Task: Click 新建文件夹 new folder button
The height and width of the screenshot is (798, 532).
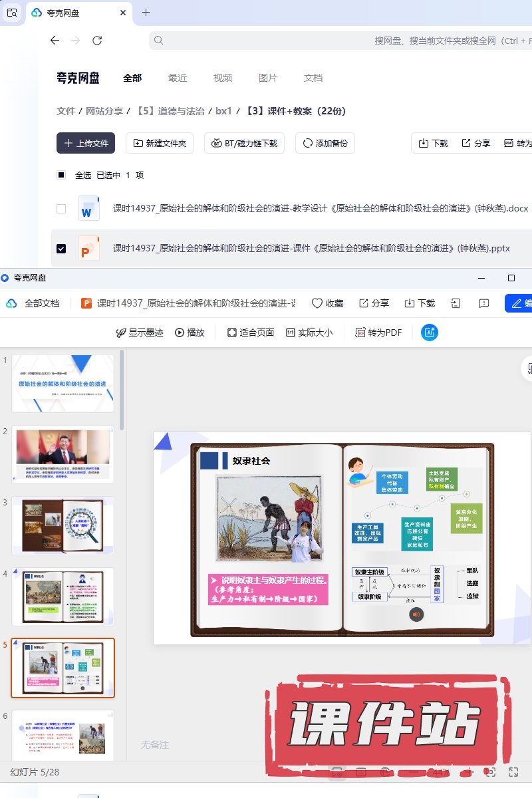Action: pyautogui.click(x=160, y=143)
